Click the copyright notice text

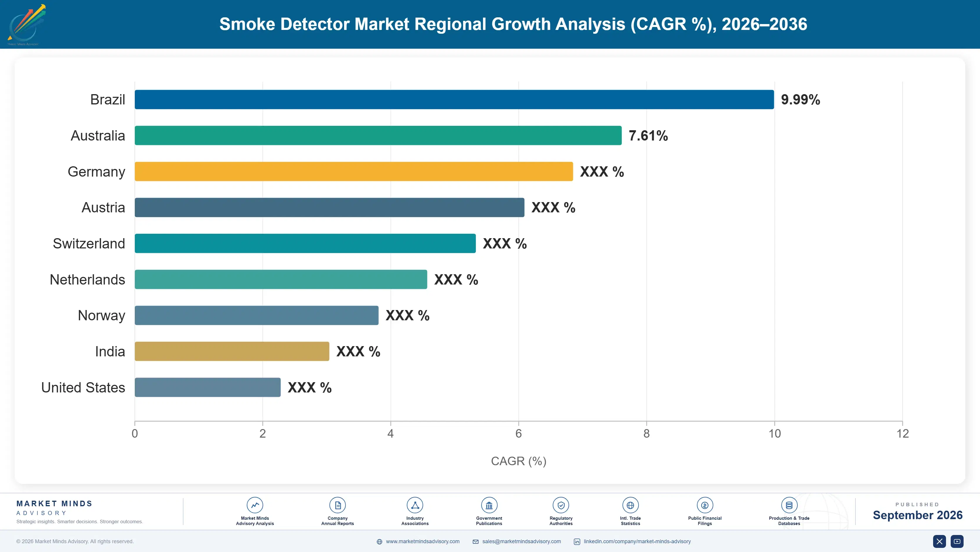75,541
